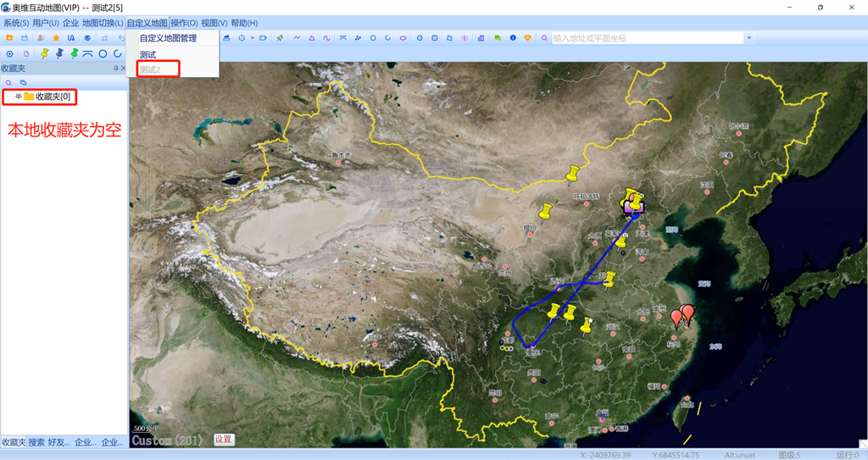
Task: Switch to the 搜索 tab at bottom
Action: [x=36, y=442]
